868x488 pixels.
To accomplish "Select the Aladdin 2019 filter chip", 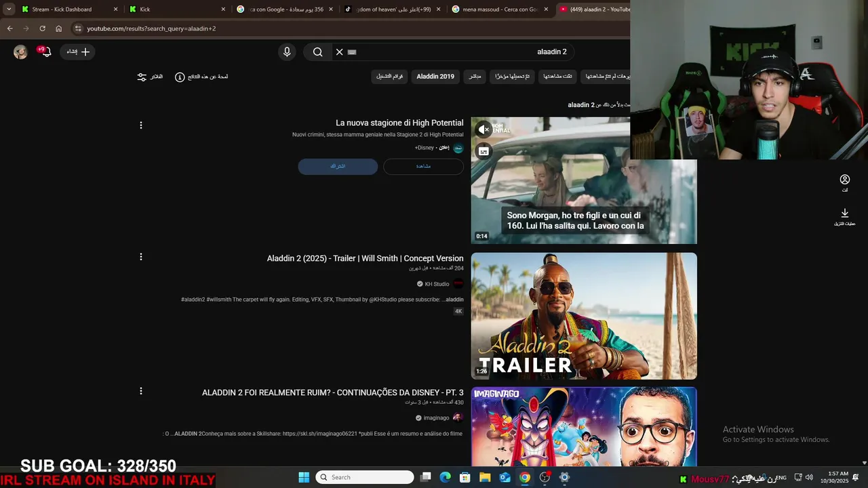I will [435, 77].
